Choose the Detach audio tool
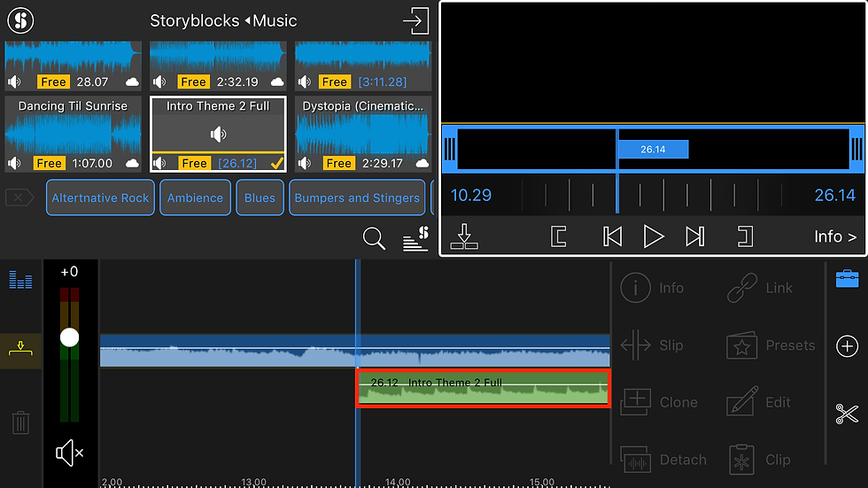Screen dimensions: 868x488 pyautogui.click(x=663, y=460)
